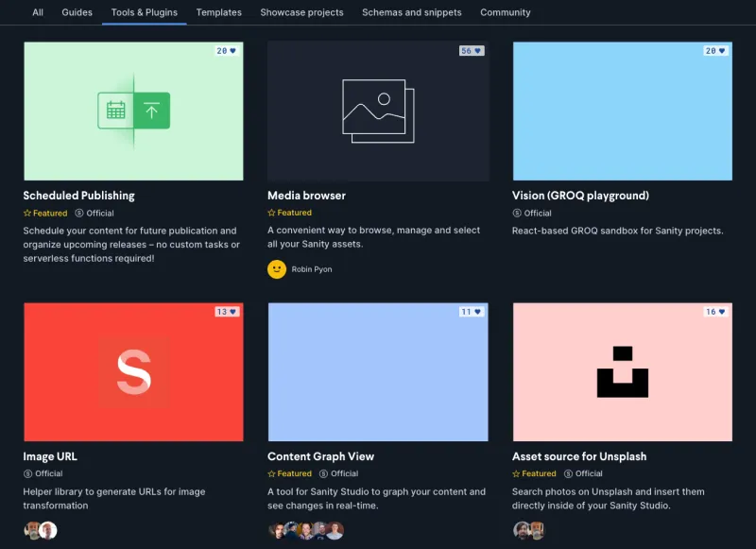Select the Tools & Plugins tab
The height and width of the screenshot is (549, 756).
(x=145, y=12)
